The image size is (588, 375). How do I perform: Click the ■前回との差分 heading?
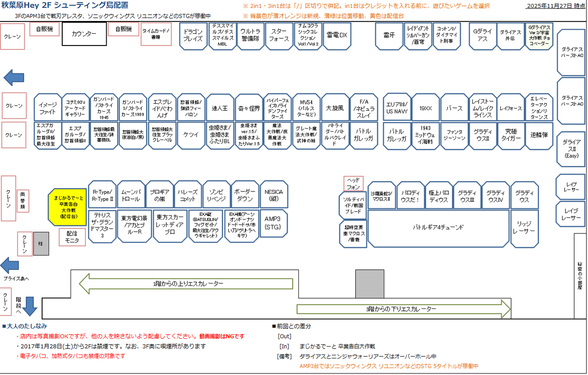tap(291, 326)
